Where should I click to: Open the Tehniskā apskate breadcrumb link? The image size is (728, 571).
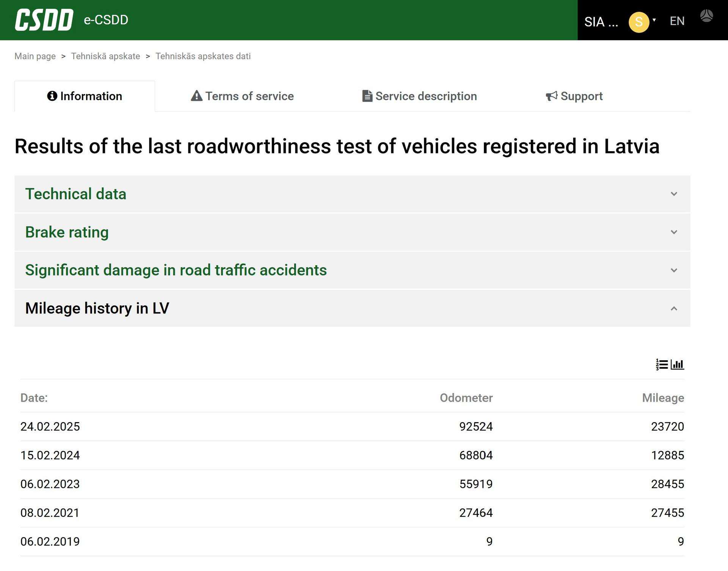click(x=105, y=56)
